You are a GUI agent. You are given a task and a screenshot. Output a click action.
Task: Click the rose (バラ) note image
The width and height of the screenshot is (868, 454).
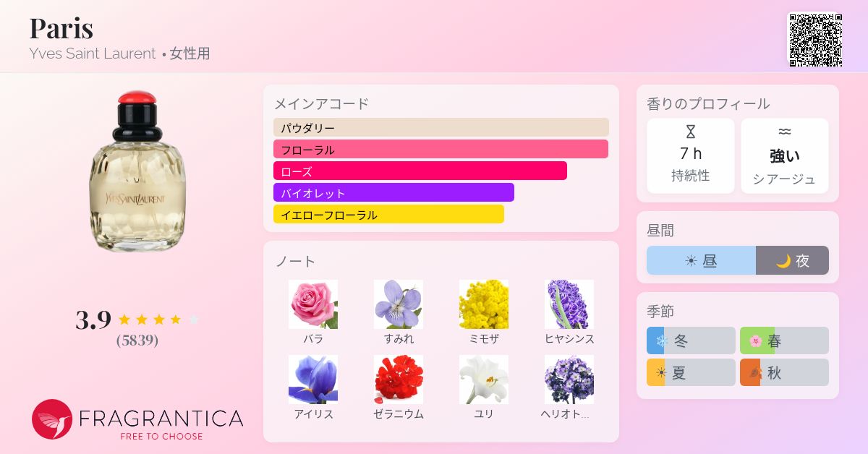tap(313, 304)
